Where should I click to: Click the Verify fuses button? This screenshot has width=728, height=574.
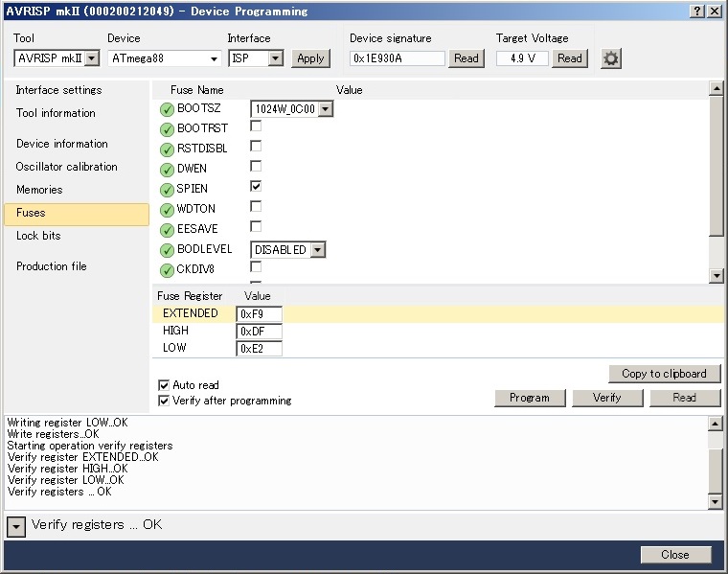pyautogui.click(x=607, y=398)
